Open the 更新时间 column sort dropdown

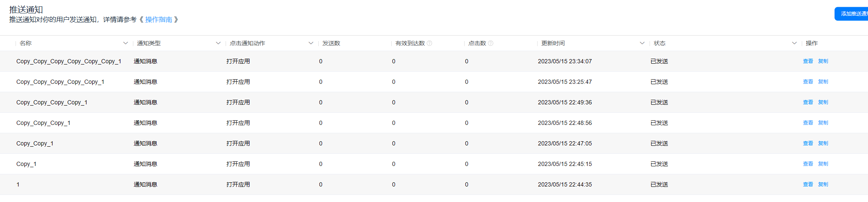coord(642,43)
